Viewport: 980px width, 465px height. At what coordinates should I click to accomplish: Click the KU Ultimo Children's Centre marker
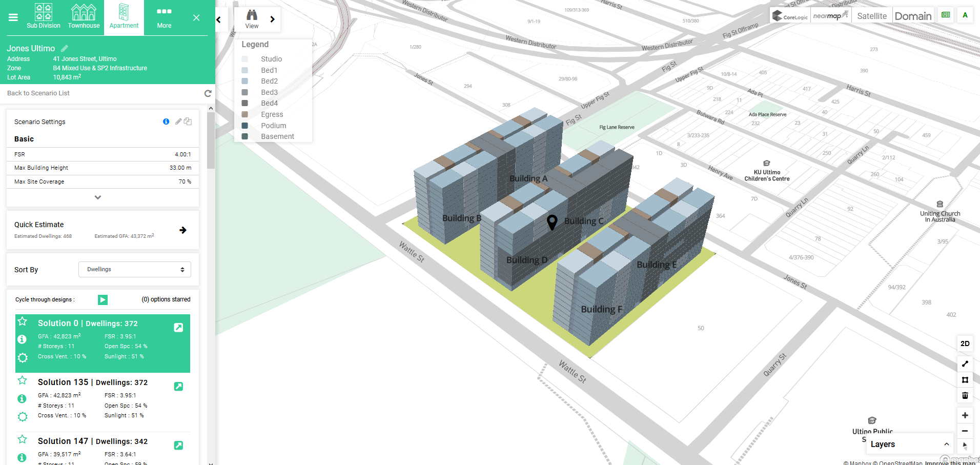[x=767, y=171]
